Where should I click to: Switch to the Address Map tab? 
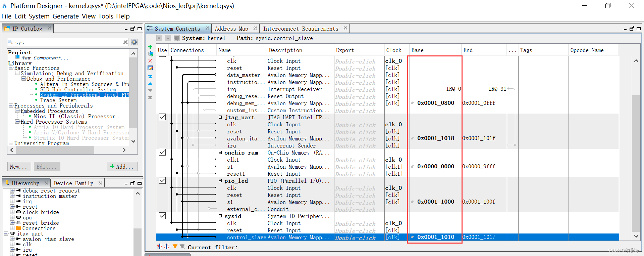tap(231, 29)
